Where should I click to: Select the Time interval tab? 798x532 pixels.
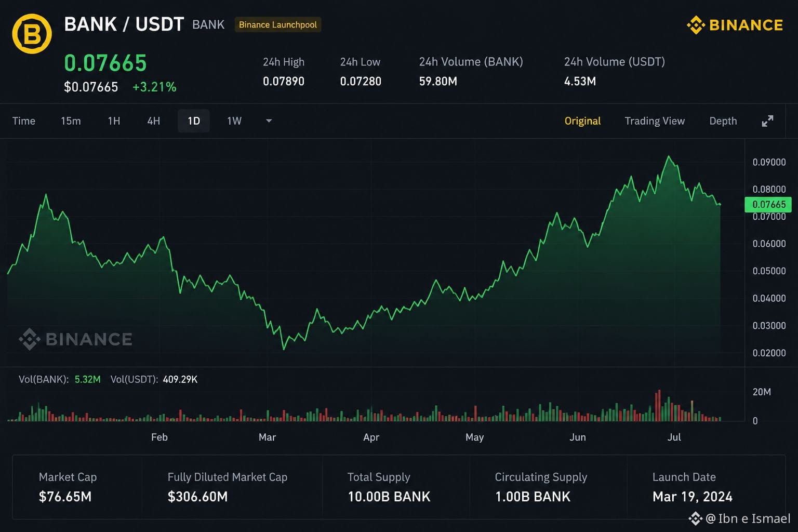24,121
